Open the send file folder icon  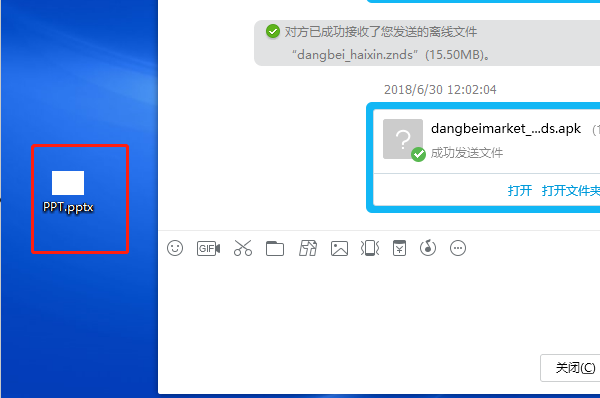click(275, 248)
